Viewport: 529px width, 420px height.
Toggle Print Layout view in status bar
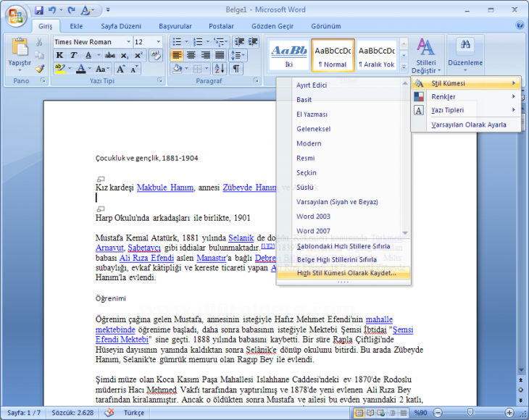pos(359,413)
